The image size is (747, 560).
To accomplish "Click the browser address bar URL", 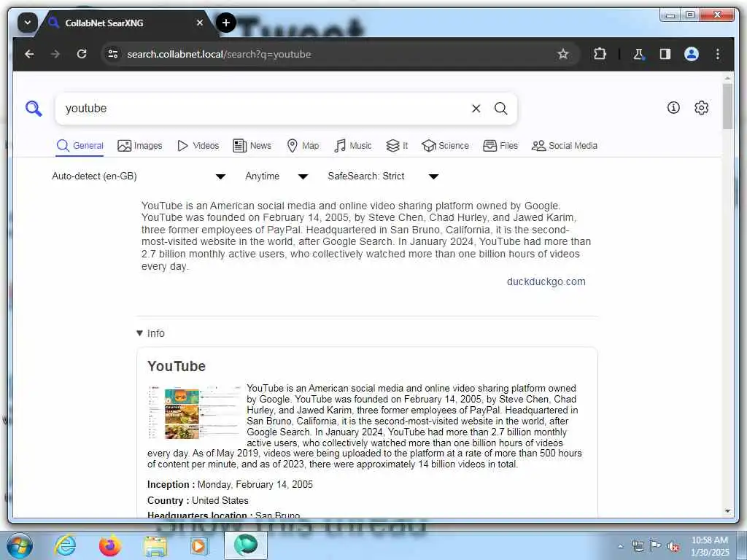I will 219,54.
